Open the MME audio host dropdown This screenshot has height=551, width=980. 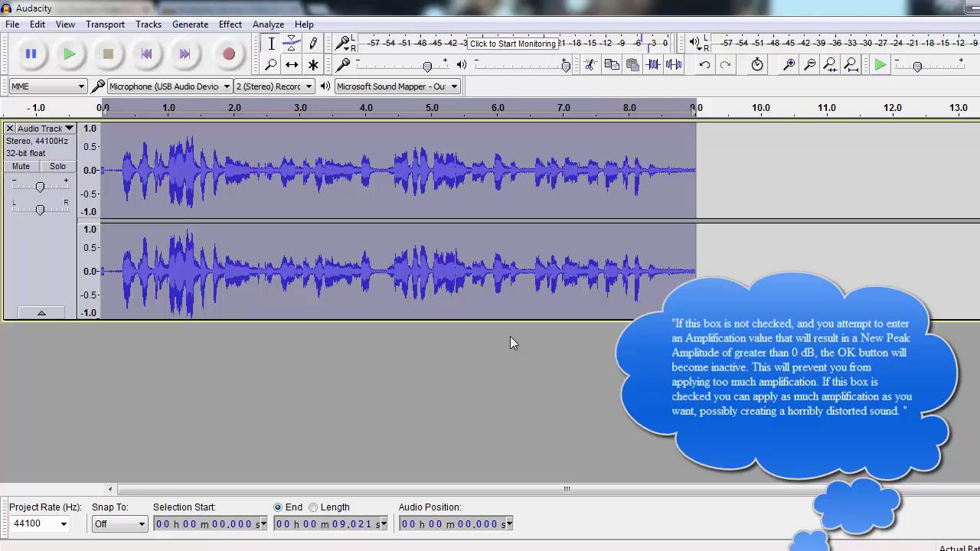[x=47, y=86]
